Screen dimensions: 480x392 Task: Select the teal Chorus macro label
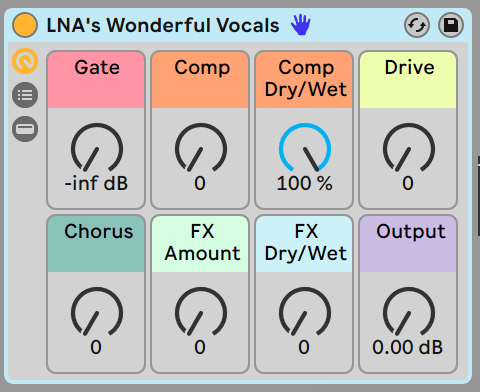coord(96,244)
